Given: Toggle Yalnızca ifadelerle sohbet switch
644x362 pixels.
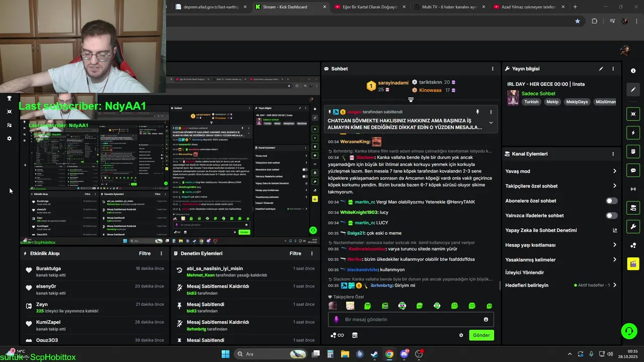Looking at the screenshot, I should (611, 216).
